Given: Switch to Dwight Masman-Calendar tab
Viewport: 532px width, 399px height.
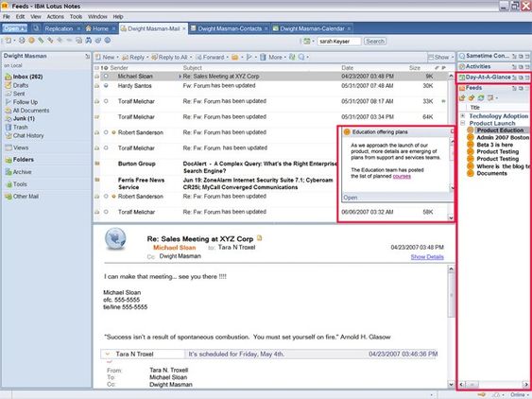Looking at the screenshot, I should coord(312,28).
